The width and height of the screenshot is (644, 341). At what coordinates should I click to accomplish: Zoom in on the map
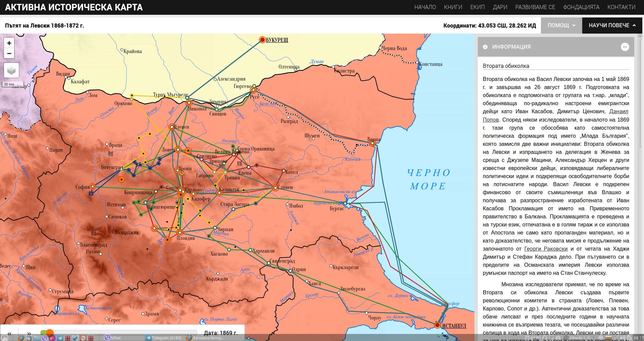9,43
